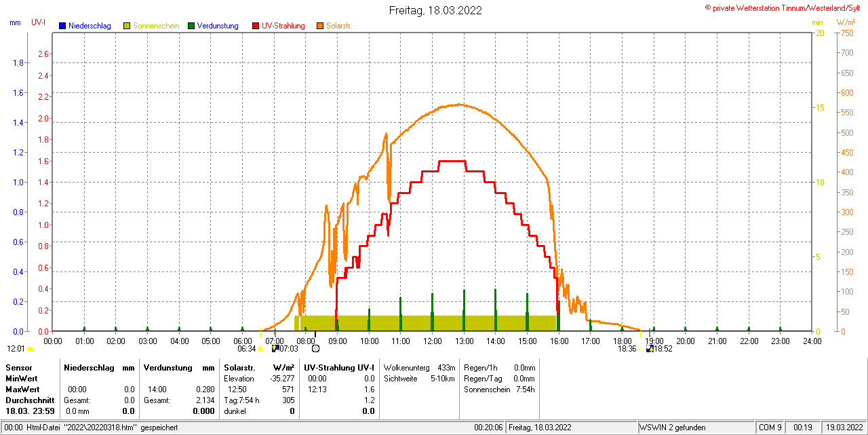
Task: Click the 00:20:06 status bar time
Action: 488,428
